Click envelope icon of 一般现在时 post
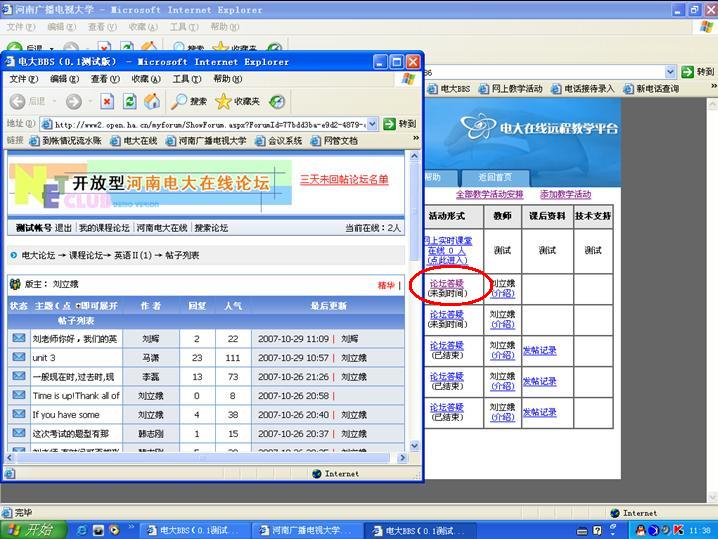The height and width of the screenshot is (539, 718). tap(19, 376)
